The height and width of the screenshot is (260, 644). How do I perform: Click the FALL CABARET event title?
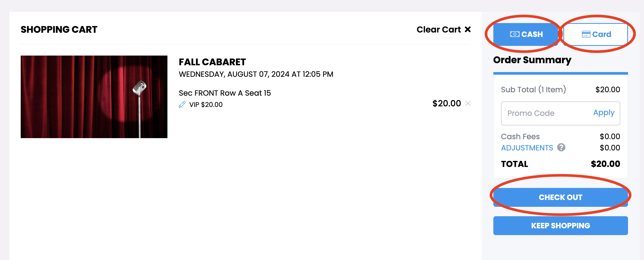[212, 62]
